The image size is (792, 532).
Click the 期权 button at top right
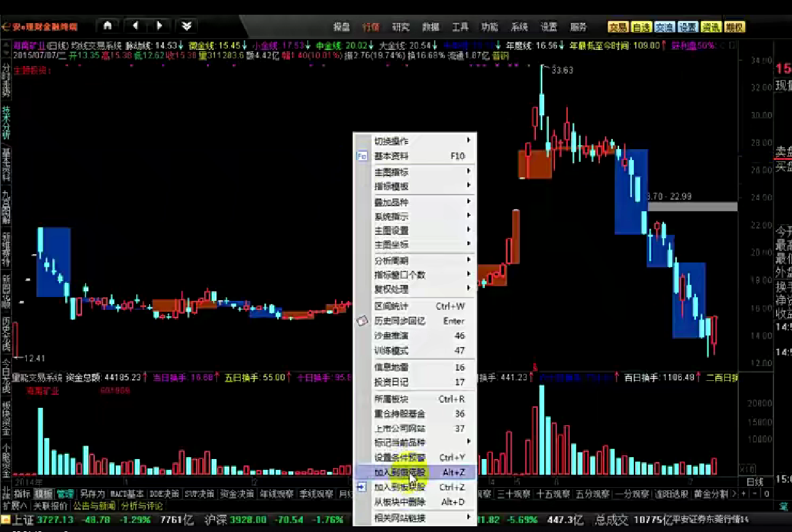point(734,27)
